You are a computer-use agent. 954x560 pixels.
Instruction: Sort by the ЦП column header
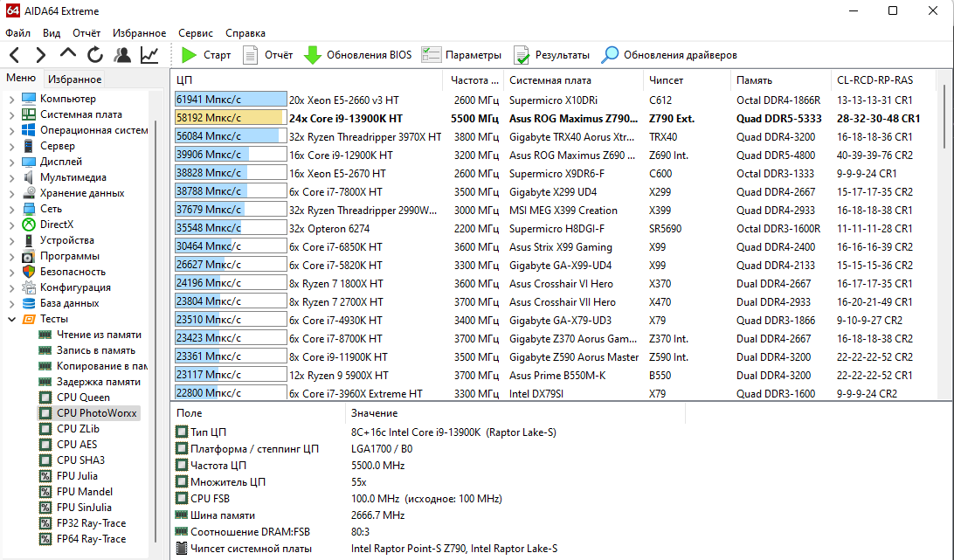[307, 80]
